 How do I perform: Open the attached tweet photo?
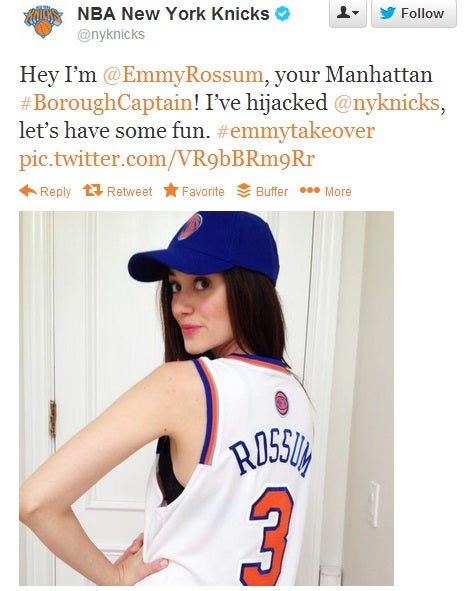pos(206,398)
